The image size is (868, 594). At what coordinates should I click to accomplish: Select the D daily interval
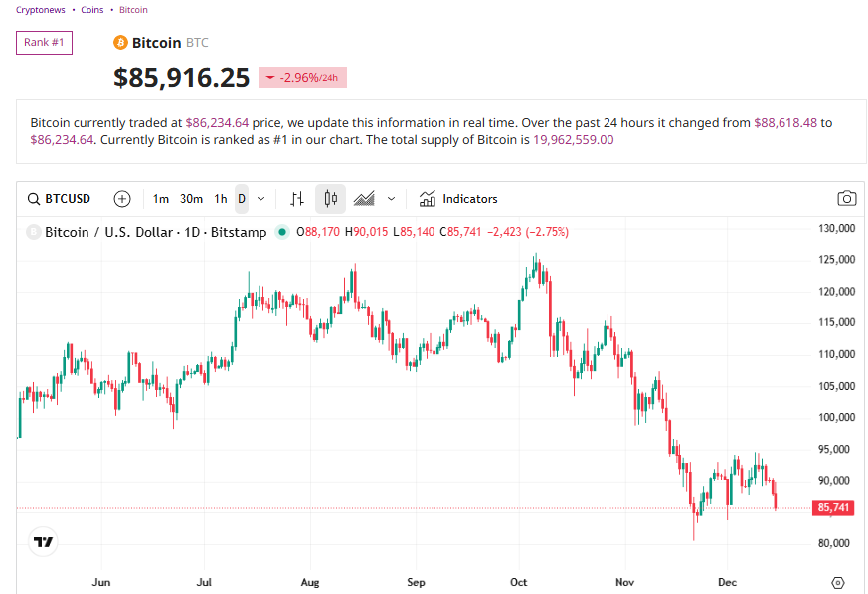tap(242, 199)
